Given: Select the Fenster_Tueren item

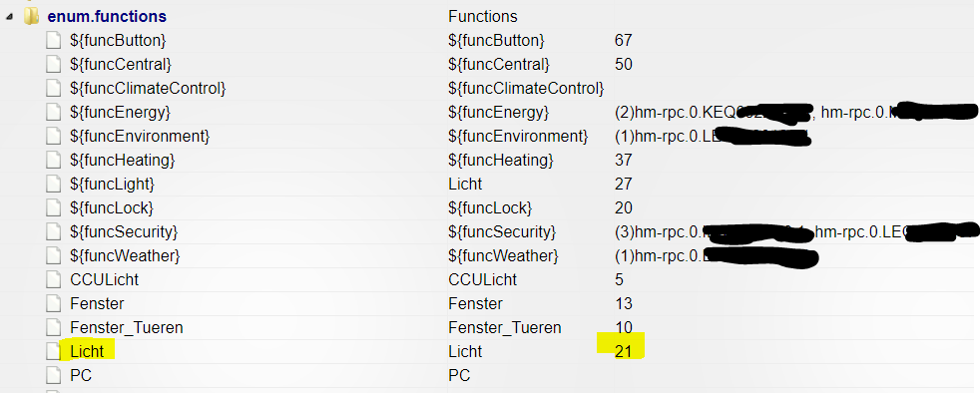Looking at the screenshot, I should click(127, 327).
